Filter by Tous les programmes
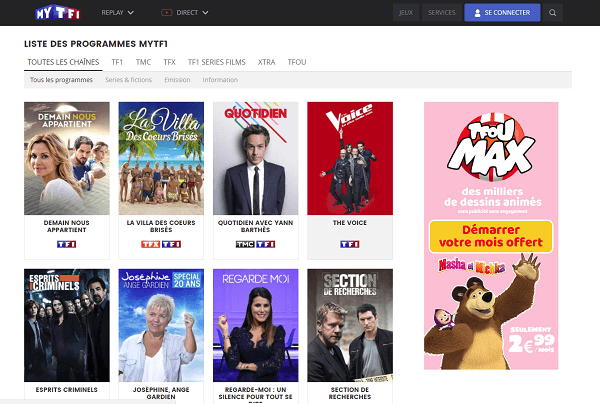The width and height of the screenshot is (600, 404). pos(61,80)
